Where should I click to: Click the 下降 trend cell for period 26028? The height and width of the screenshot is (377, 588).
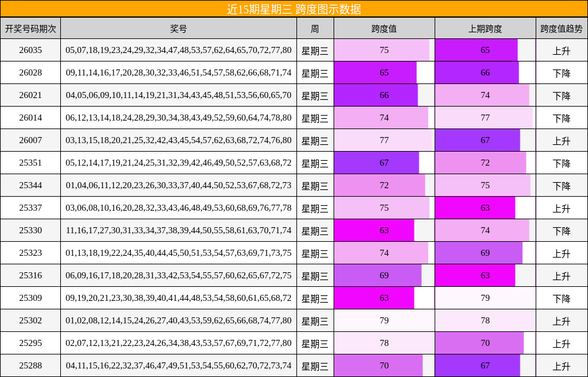(x=561, y=72)
